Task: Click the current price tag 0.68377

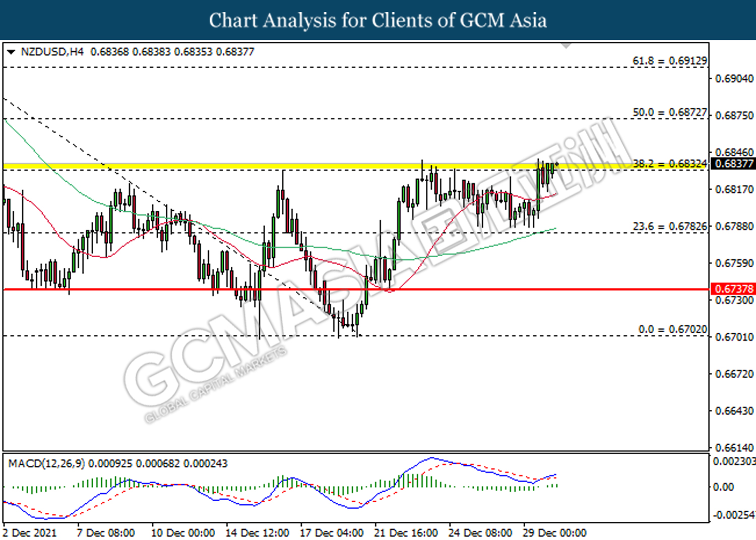Action: (733, 163)
